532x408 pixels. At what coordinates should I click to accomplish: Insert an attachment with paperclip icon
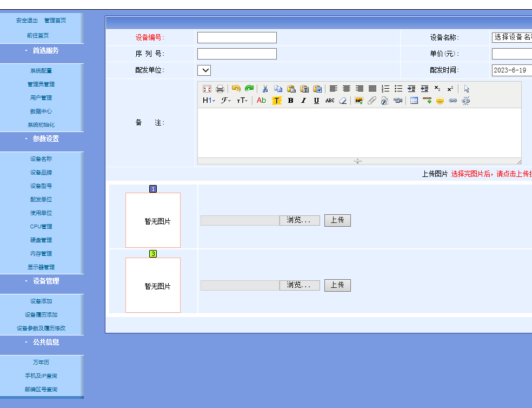[x=372, y=101]
